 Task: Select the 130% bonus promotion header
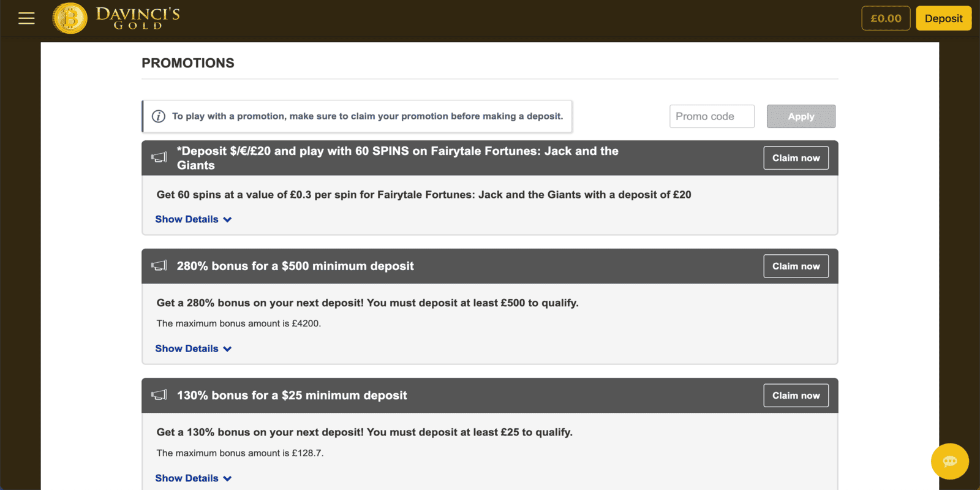[x=292, y=396]
